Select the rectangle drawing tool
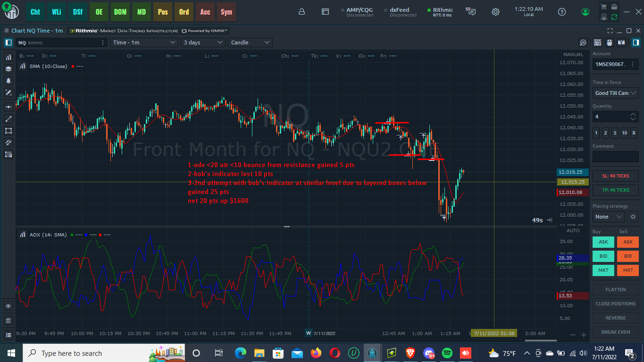644x362 pixels. pyautogui.click(x=8, y=131)
